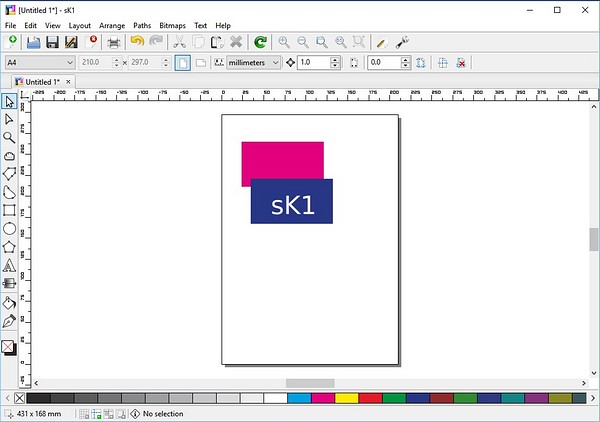Open the Edit menu
The width and height of the screenshot is (600, 422).
(30, 26)
